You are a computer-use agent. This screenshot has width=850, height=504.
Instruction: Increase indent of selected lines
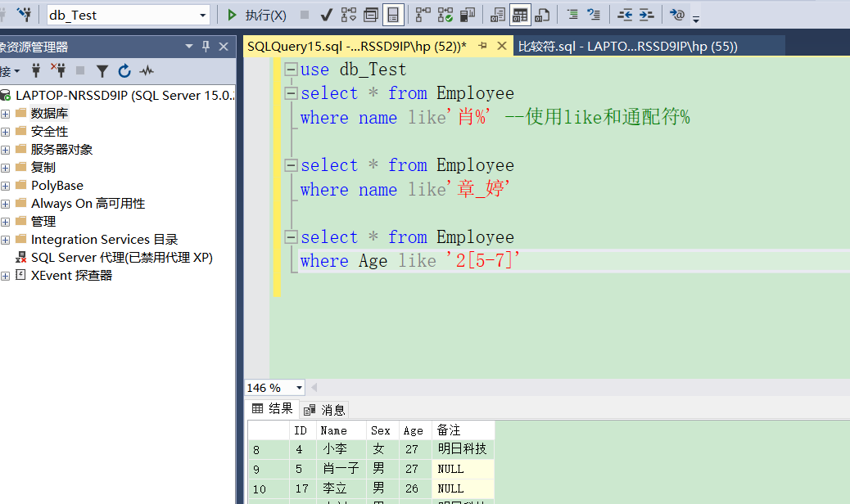tap(646, 16)
